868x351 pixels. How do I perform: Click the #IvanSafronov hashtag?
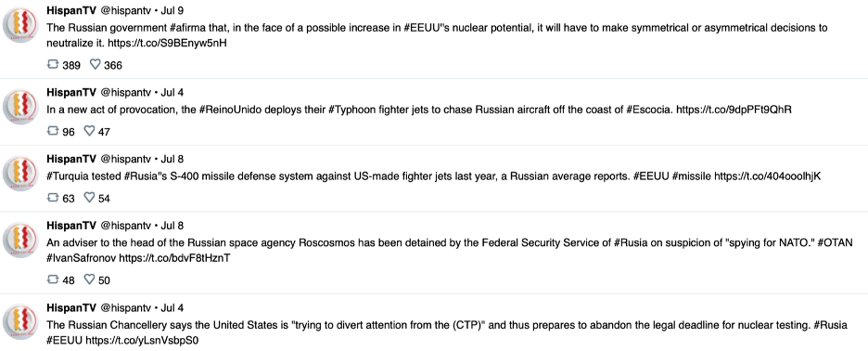coord(82,258)
